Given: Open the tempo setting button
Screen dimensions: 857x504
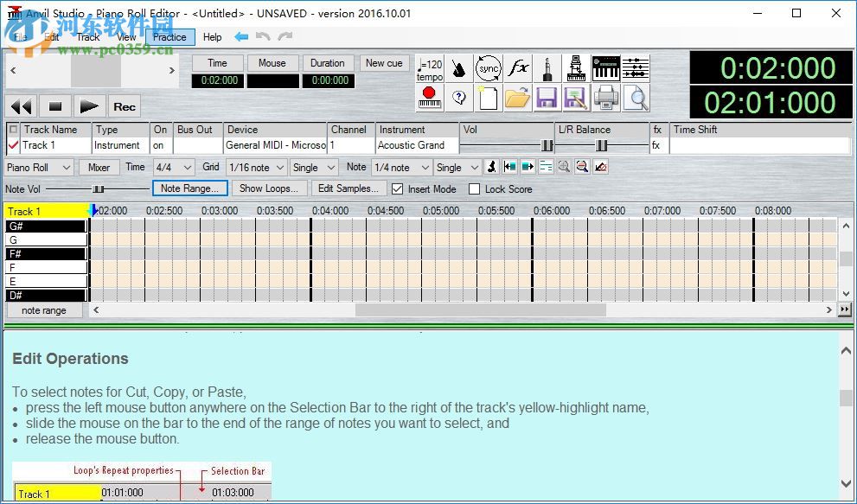Looking at the screenshot, I should [x=429, y=68].
